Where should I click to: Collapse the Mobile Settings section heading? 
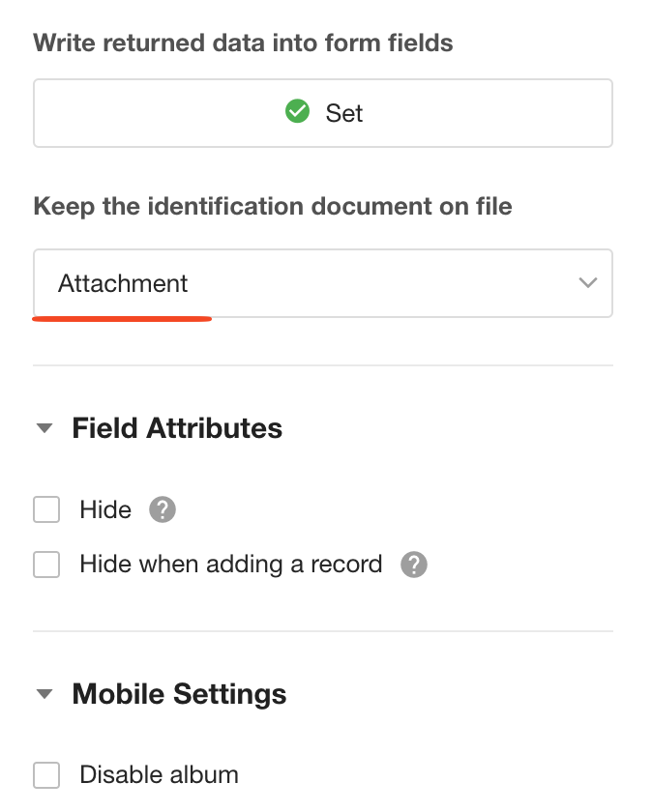click(179, 694)
